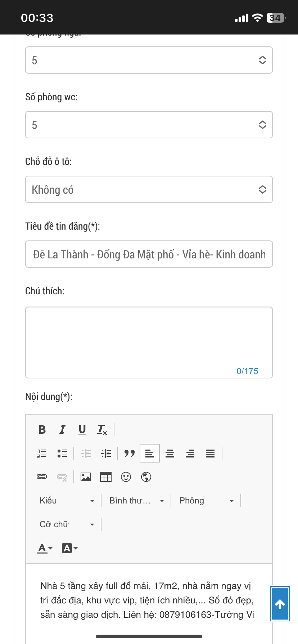Insert a bulleted list
Viewport: 298px width, 644px height.
[62, 453]
